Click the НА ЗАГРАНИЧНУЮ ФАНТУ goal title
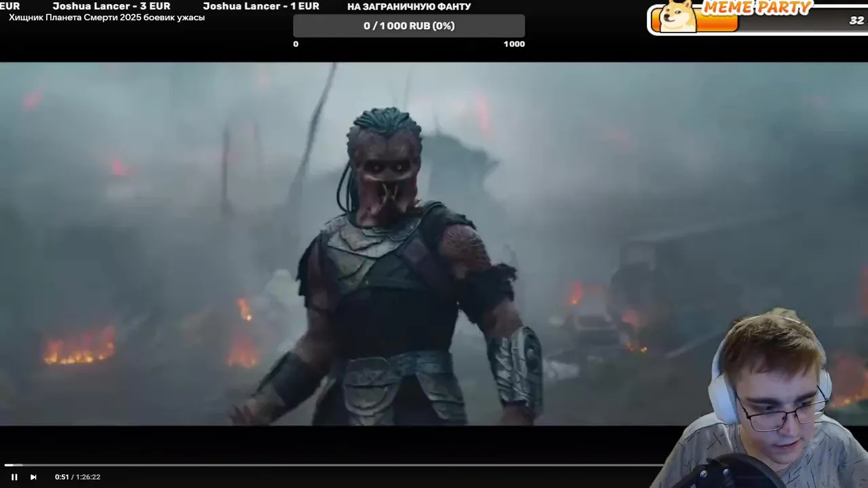Screen dimensions: 868x488 409,7
